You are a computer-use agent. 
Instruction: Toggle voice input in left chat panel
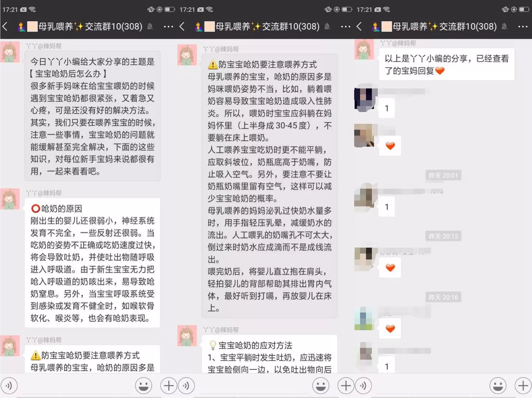[x=9, y=386]
